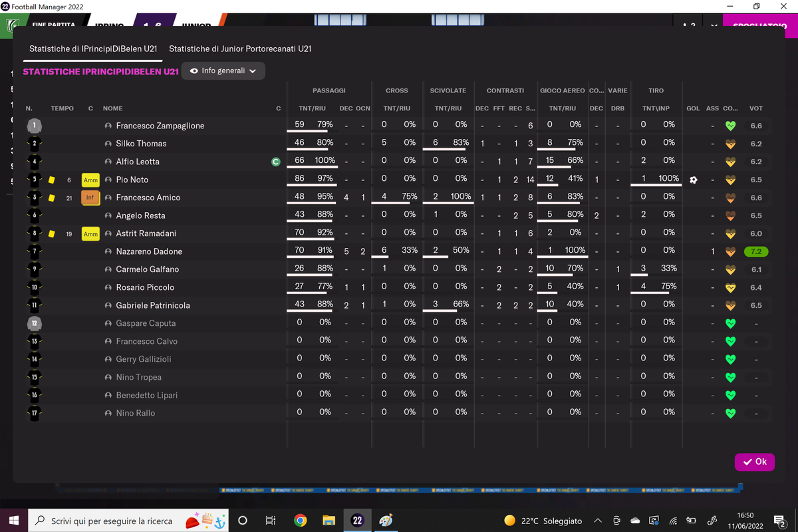The image size is (798, 532).
Task: Open player Rosario Piccolo
Action: 145,287
